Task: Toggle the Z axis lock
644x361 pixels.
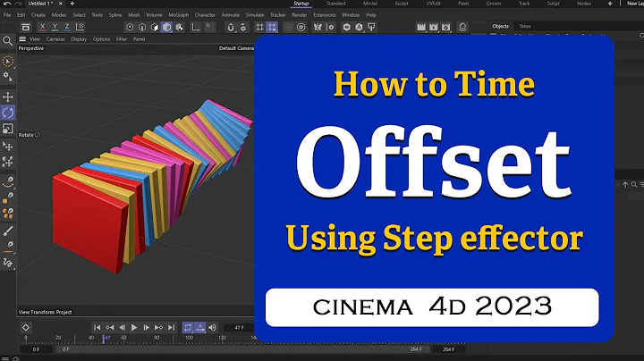Action: [x=67, y=27]
